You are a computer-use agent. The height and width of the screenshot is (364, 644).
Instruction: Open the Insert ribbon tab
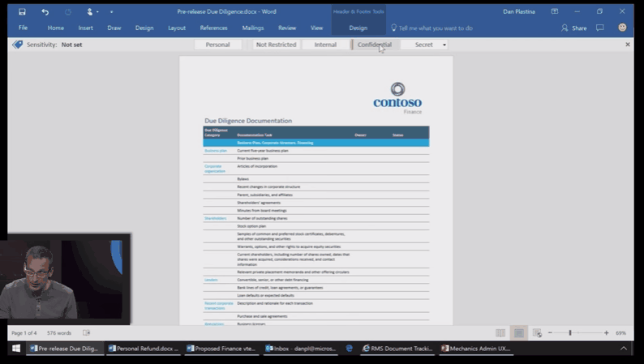(85, 28)
